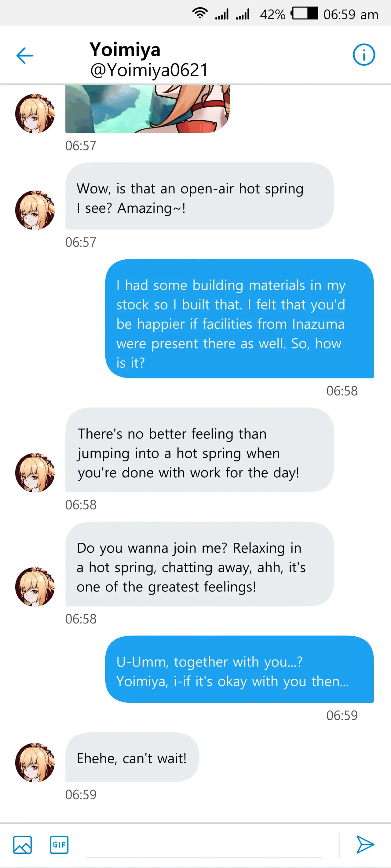Tap the @Yoimiya0621 handle
391x868 pixels.
(149, 70)
